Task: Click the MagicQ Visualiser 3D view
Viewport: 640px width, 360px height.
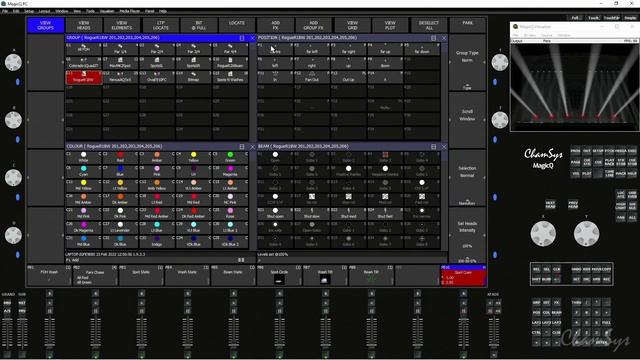Action: point(574,87)
